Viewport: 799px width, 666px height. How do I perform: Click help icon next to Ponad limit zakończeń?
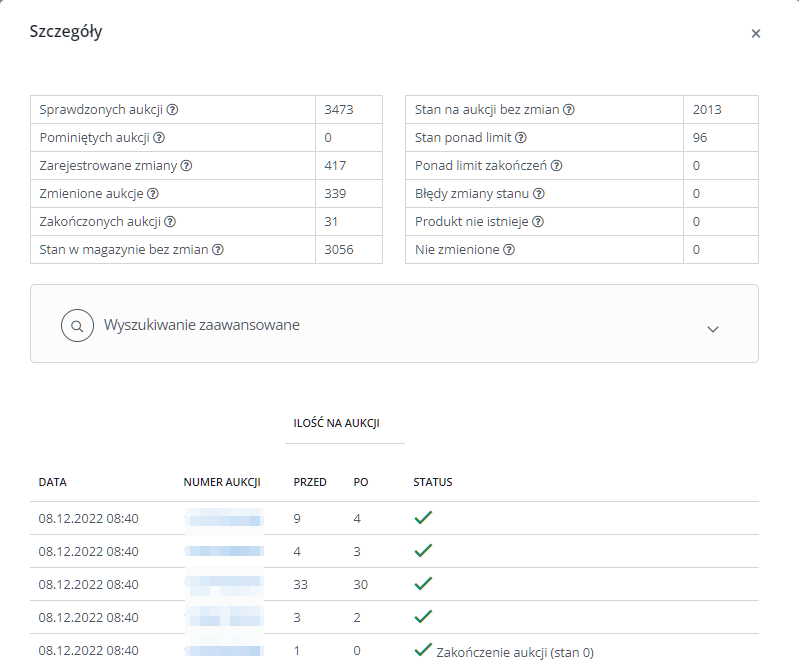tap(557, 166)
